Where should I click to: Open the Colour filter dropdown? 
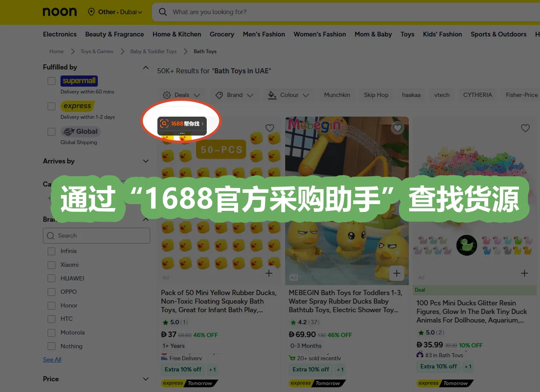click(x=289, y=95)
